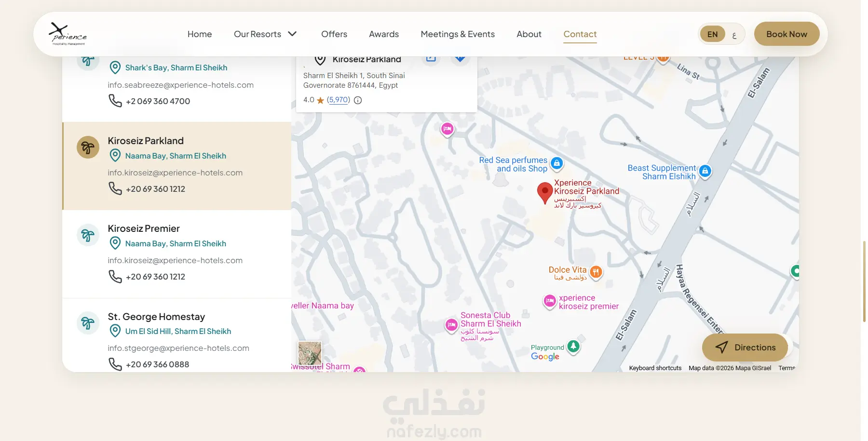
Task: Open the map Terms link
Action: tap(787, 368)
